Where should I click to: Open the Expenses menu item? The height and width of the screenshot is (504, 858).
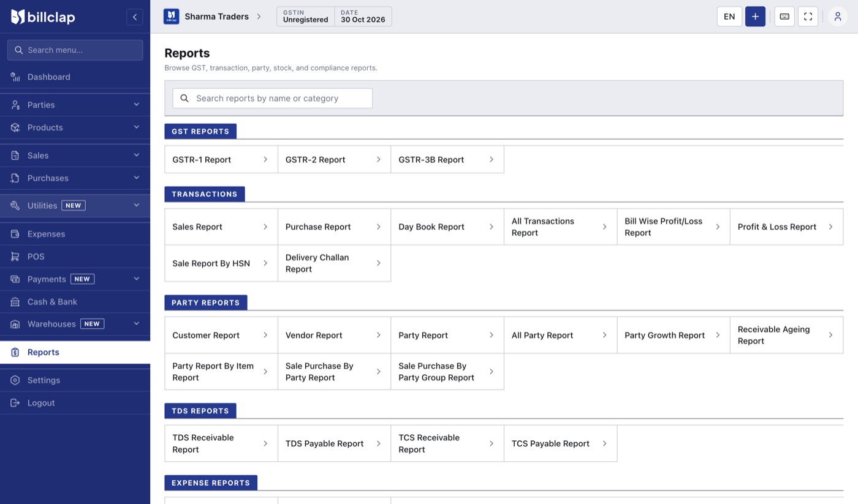coord(75,234)
